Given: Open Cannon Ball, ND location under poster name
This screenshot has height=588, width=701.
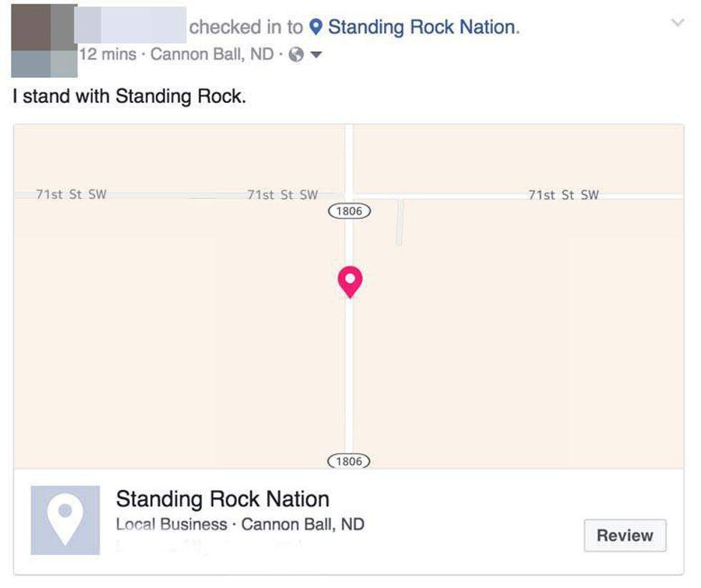Looking at the screenshot, I should [212, 55].
